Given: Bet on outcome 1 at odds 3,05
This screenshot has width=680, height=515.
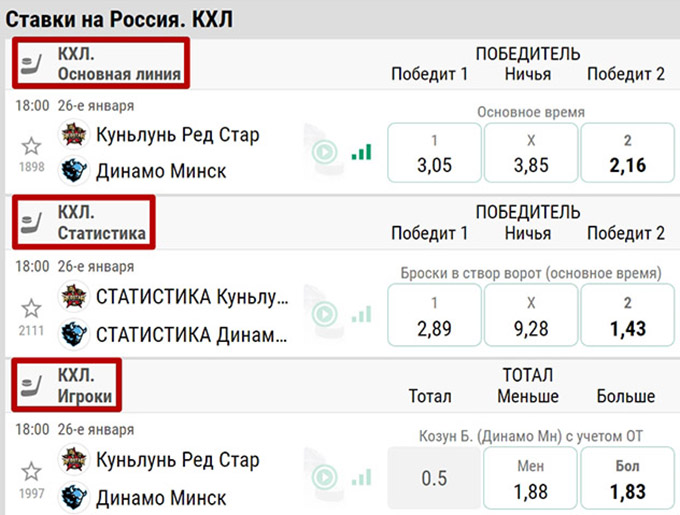Looking at the screenshot, I should click(x=435, y=153).
